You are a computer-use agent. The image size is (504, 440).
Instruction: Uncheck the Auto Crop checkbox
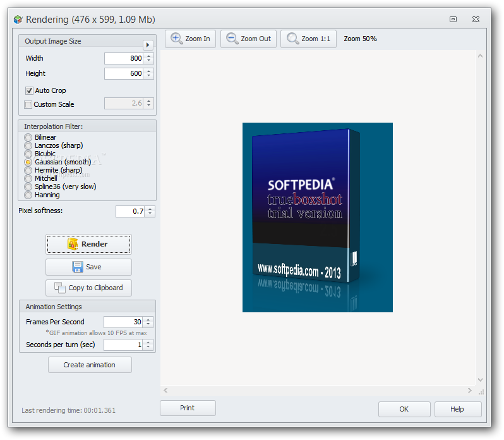coord(29,90)
